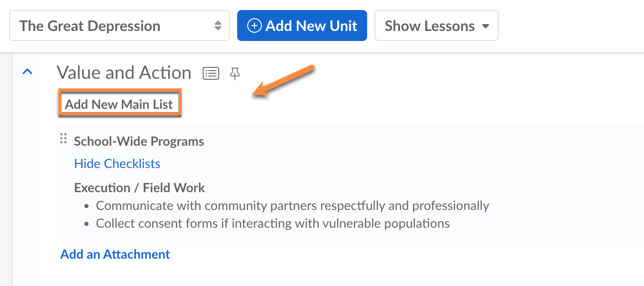Select the School-Wide Programs list title

tap(139, 141)
